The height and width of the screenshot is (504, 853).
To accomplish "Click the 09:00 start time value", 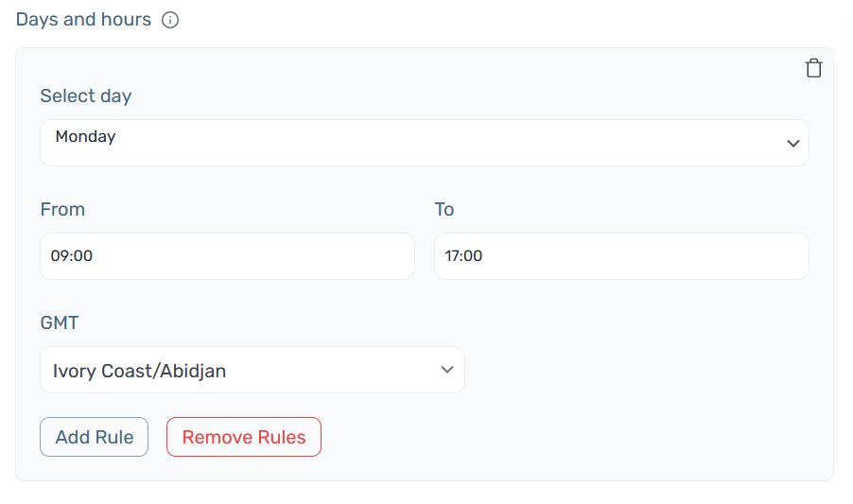I will pyautogui.click(x=71, y=256).
